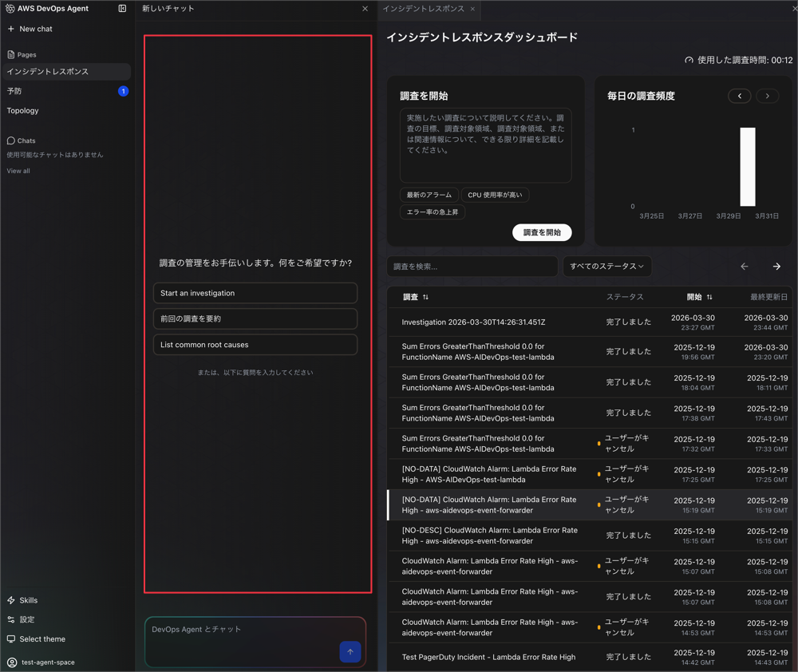The image size is (798, 672).
Task: Close the インシデントレスポンス tab
Action: pyautogui.click(x=471, y=10)
